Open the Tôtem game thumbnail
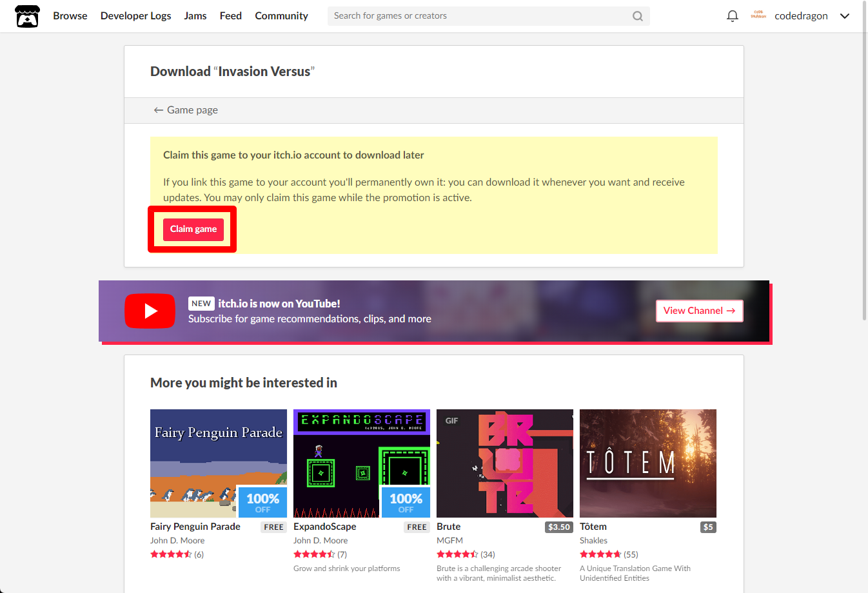Image resolution: width=868 pixels, height=593 pixels. coord(648,463)
